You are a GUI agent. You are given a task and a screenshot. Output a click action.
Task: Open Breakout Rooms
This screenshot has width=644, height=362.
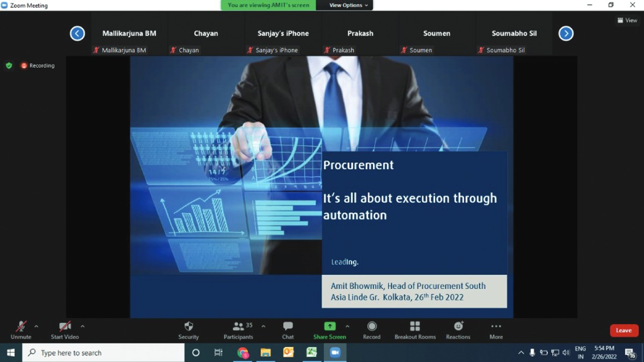pos(415,330)
